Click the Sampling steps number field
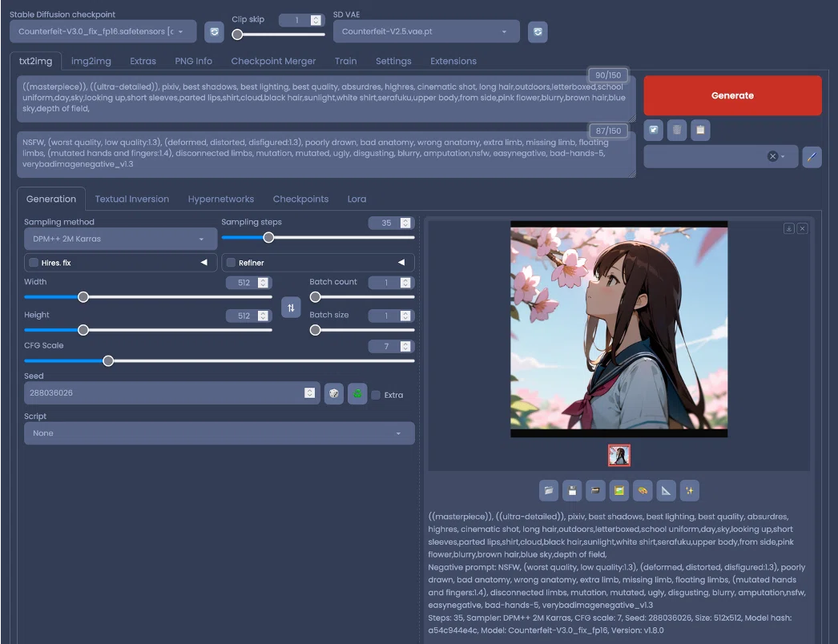This screenshot has height=644, width=838. point(391,223)
